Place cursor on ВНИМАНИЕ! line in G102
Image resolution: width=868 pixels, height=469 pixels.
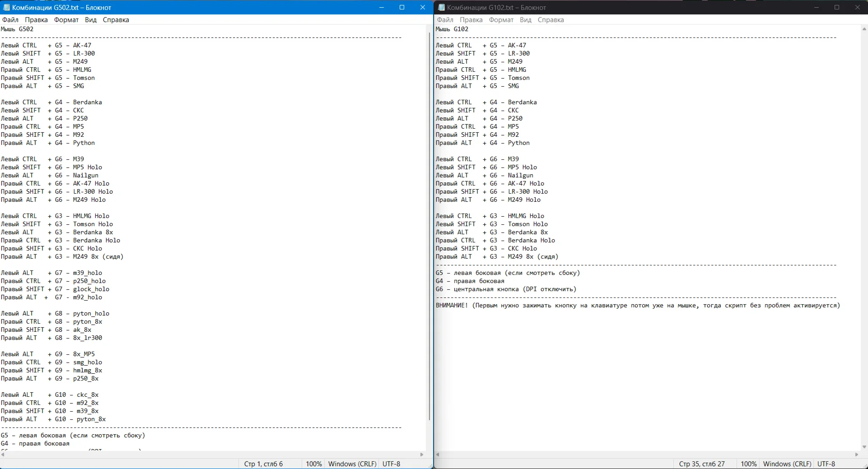point(632,306)
